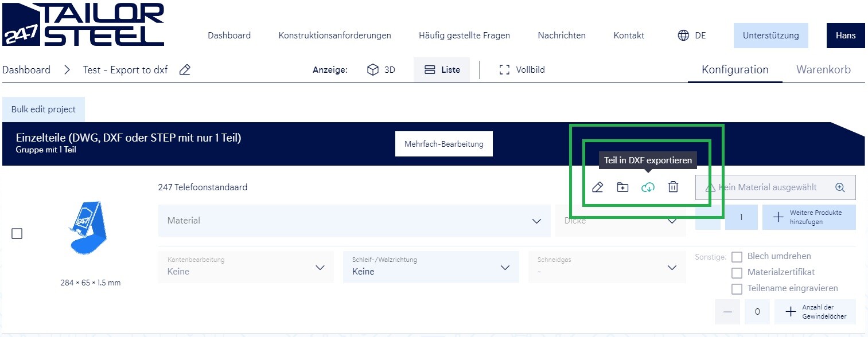Image resolution: width=868 pixels, height=337 pixels.
Task: Switch to 3D view cube icon
Action: [373, 70]
